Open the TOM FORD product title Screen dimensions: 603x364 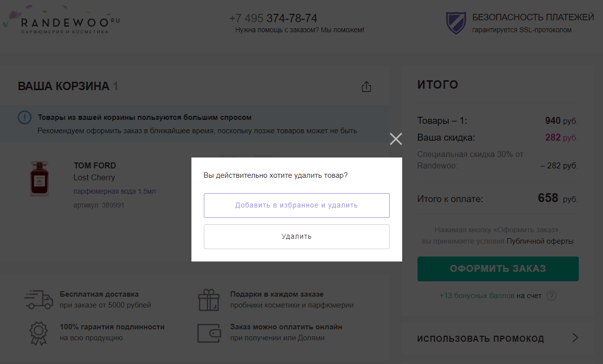coord(95,165)
